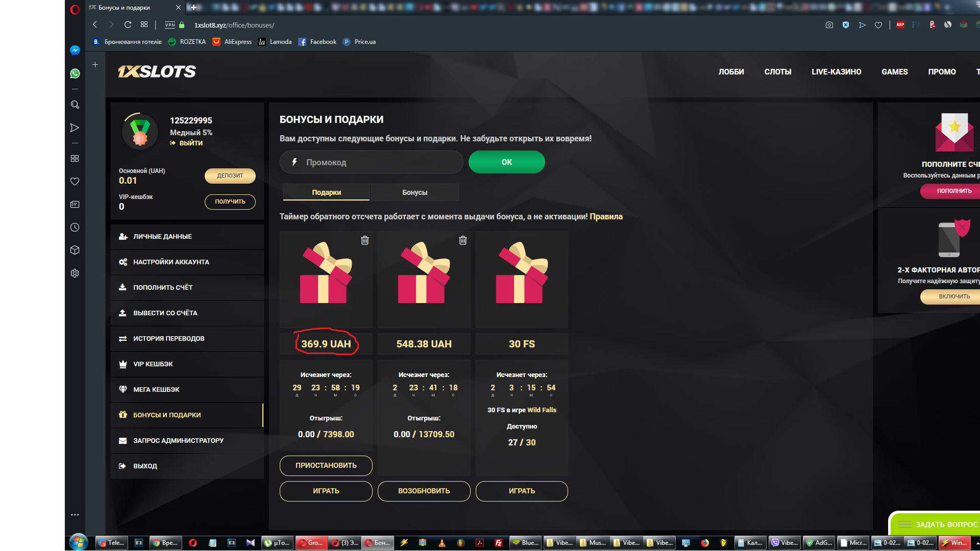Open WhatsApp in Opera sidebar
This screenshot has width=980, height=551.
tap(75, 73)
